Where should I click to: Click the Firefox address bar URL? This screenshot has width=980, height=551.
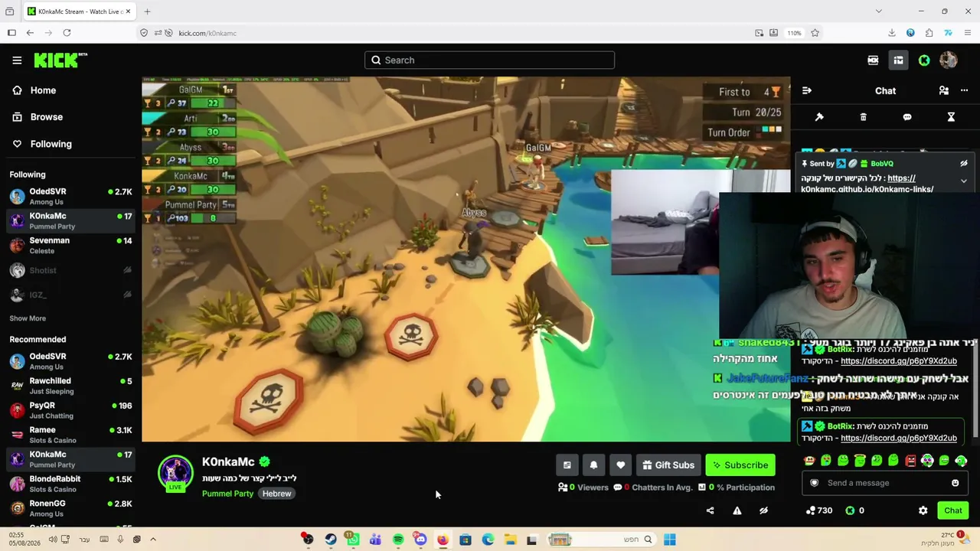point(207,33)
